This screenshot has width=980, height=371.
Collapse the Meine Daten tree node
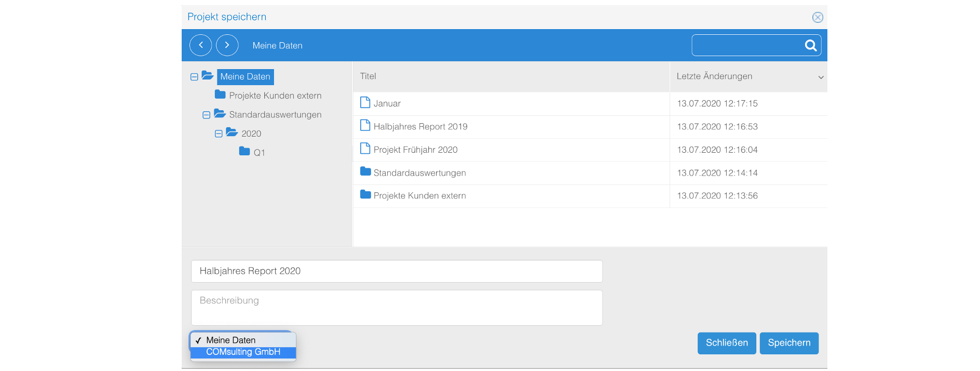point(194,77)
